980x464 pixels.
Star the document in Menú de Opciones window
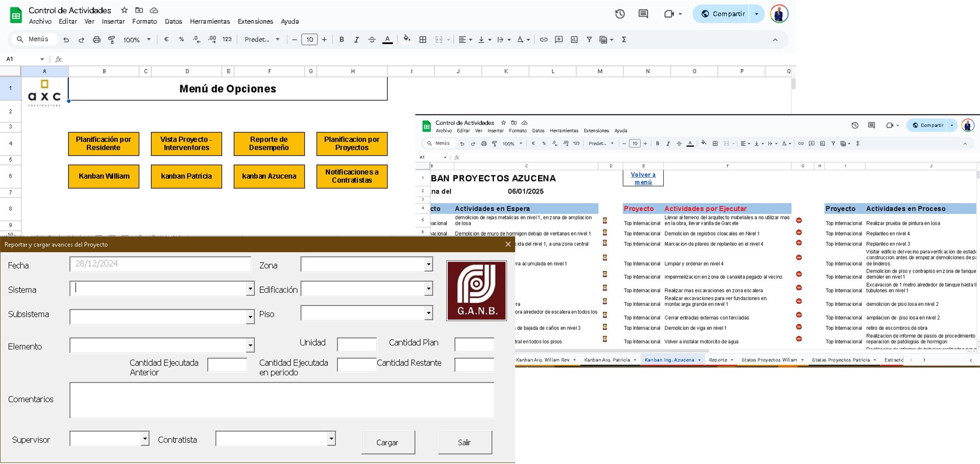tap(124, 10)
